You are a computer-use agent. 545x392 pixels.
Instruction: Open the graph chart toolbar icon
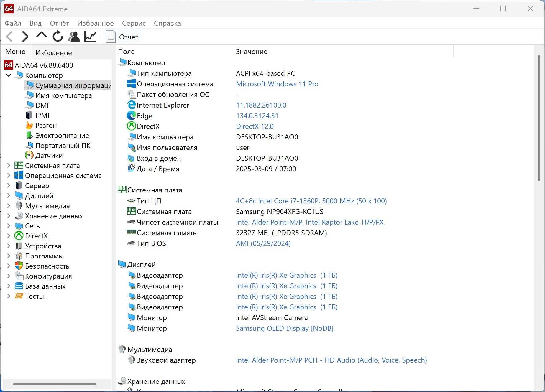[90, 37]
